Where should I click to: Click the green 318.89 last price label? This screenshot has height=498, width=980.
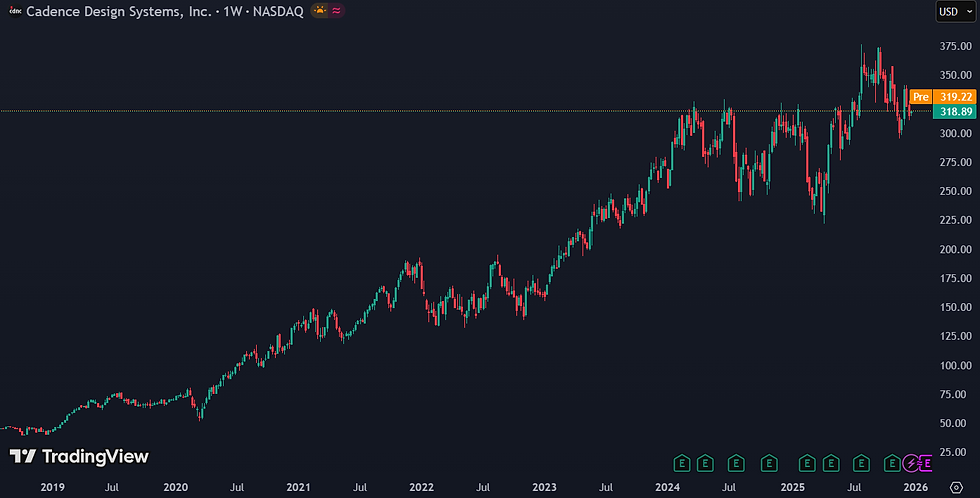point(954,112)
